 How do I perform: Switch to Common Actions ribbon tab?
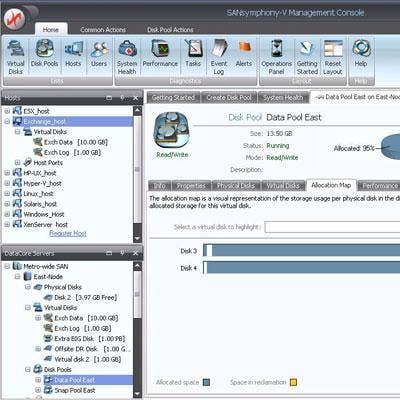click(x=103, y=30)
